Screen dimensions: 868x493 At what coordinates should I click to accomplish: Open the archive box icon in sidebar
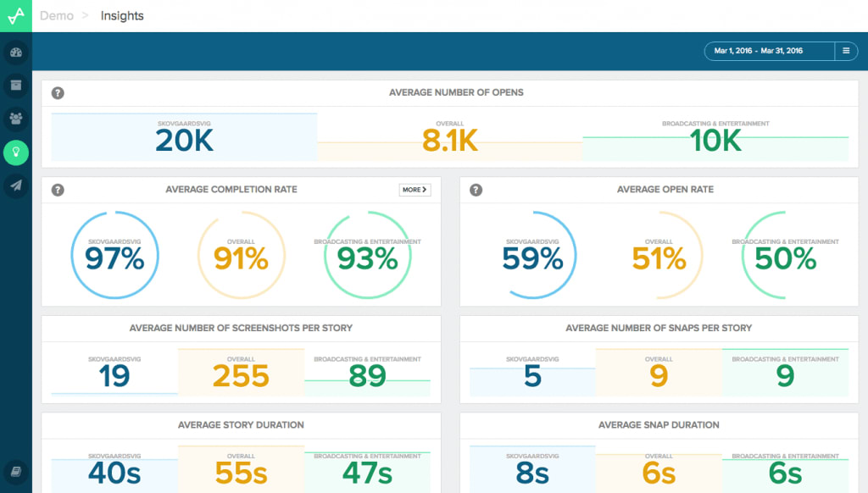(x=16, y=86)
